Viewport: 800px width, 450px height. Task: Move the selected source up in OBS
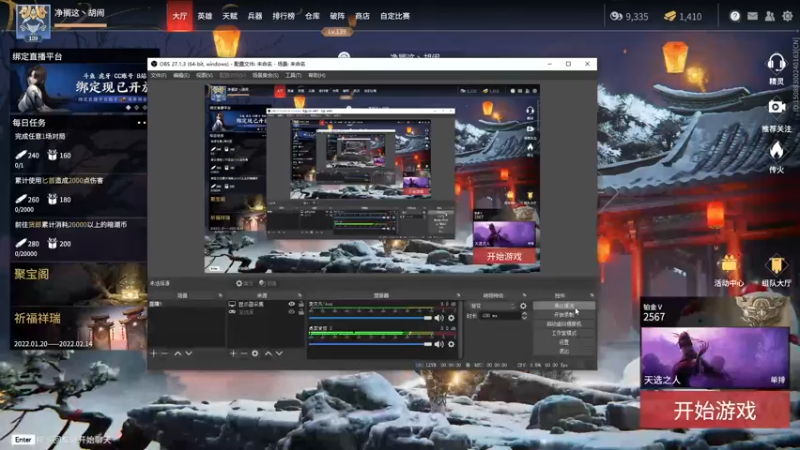click(268, 353)
